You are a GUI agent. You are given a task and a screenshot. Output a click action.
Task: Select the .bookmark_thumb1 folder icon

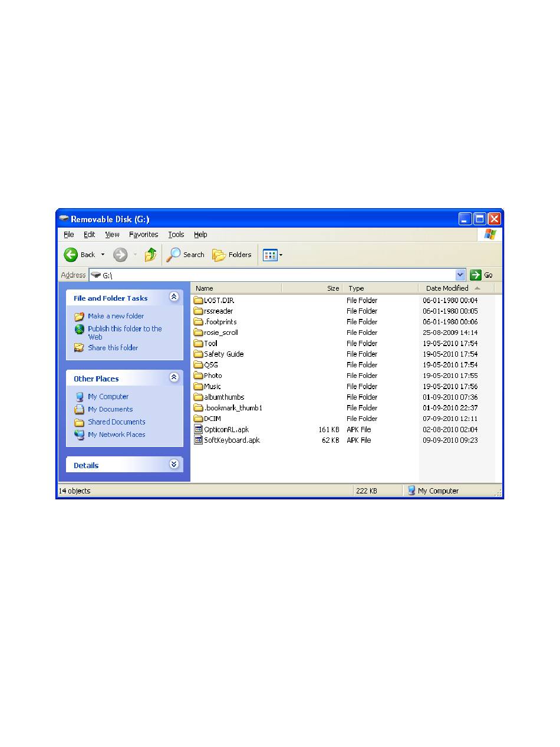pyautogui.click(x=198, y=408)
